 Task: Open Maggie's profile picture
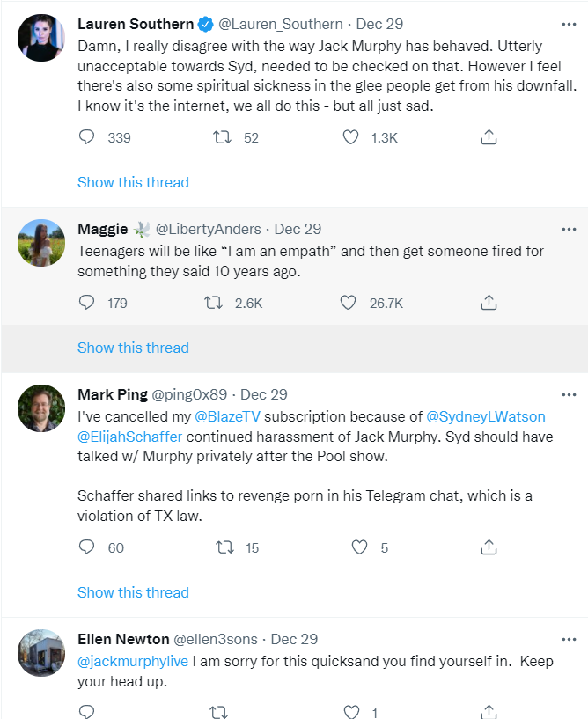(x=41, y=243)
